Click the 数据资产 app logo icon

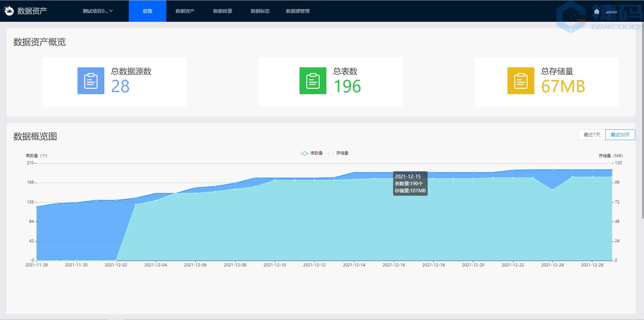[9, 11]
